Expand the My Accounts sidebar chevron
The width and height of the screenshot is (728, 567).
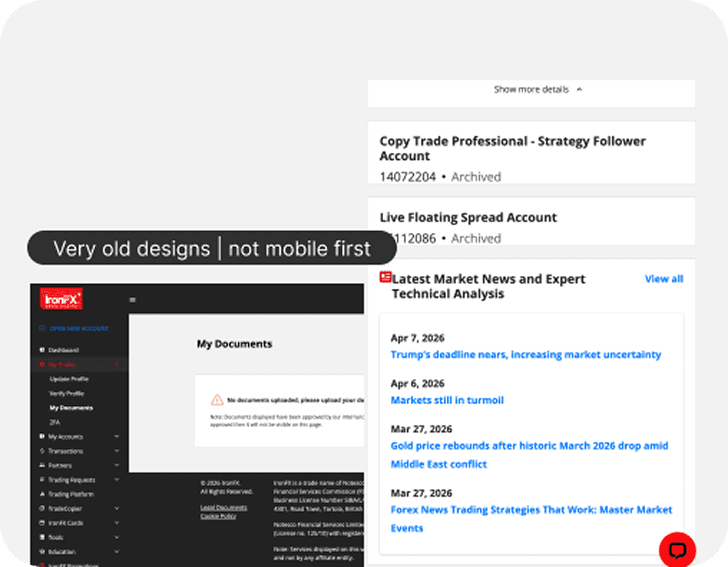[x=117, y=436]
